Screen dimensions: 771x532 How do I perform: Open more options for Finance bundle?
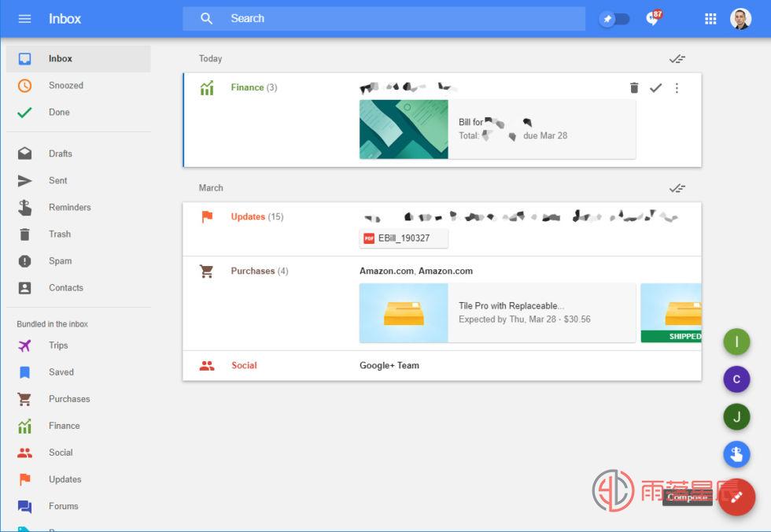click(677, 88)
